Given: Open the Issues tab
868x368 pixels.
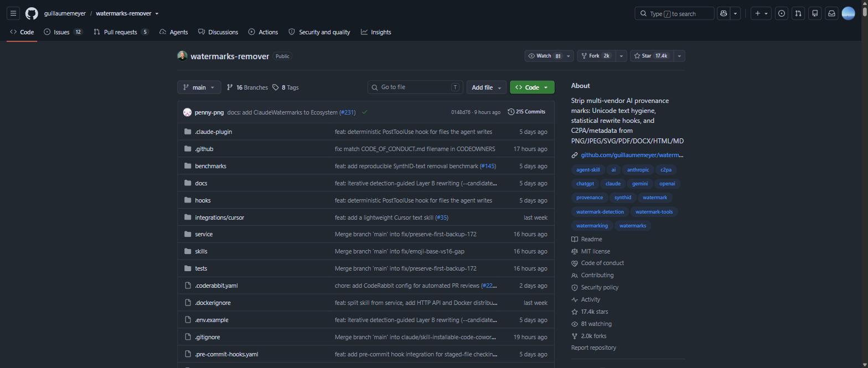Looking at the screenshot, I should [63, 32].
